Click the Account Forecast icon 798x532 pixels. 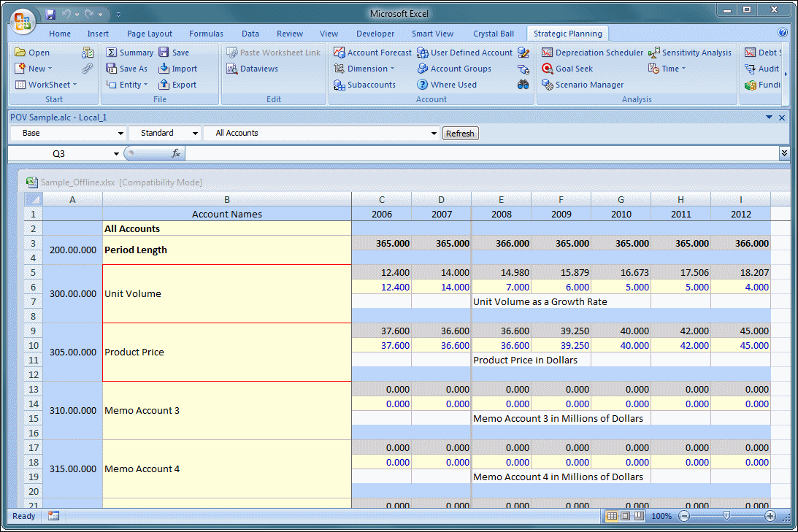coord(339,53)
